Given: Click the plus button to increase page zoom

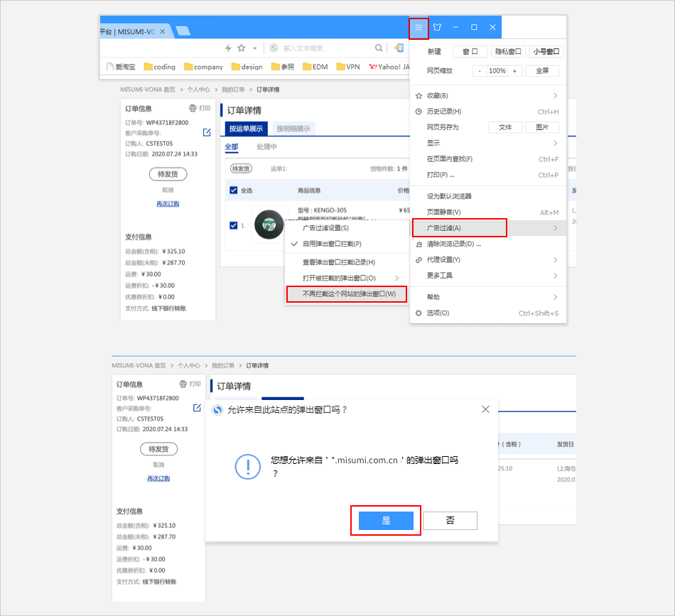Looking at the screenshot, I should 514,71.
